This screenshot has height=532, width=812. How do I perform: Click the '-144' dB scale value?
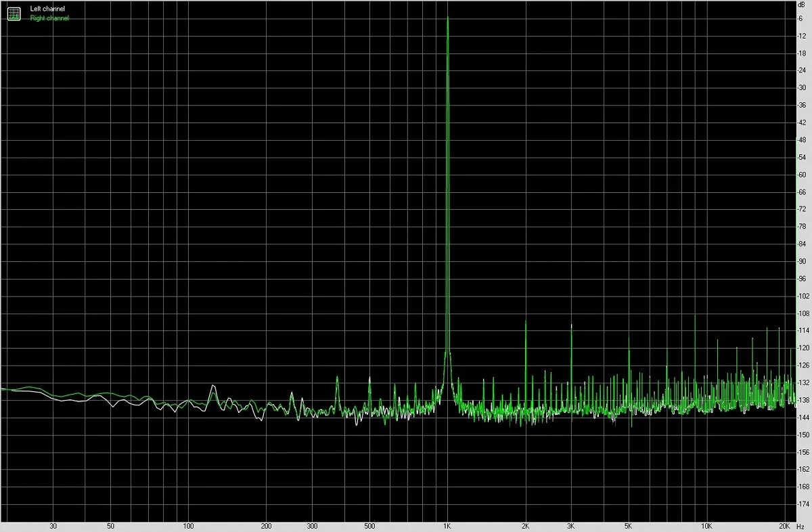point(803,418)
